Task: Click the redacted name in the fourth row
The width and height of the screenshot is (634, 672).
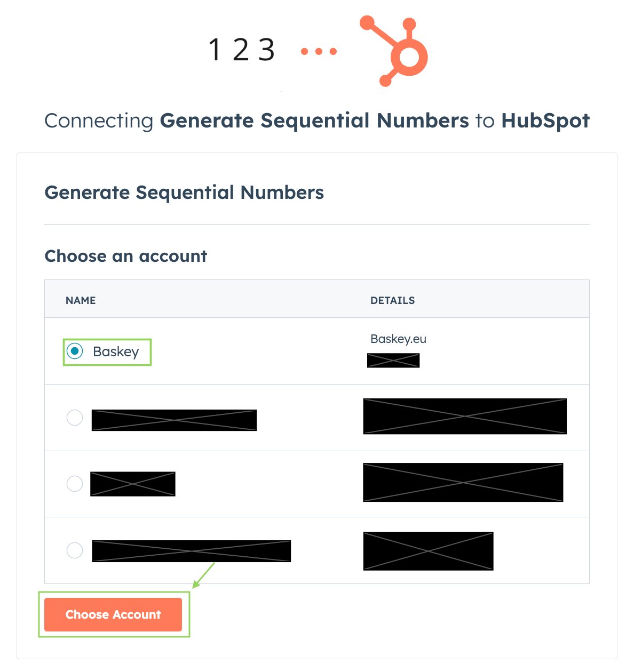Action: (191, 551)
